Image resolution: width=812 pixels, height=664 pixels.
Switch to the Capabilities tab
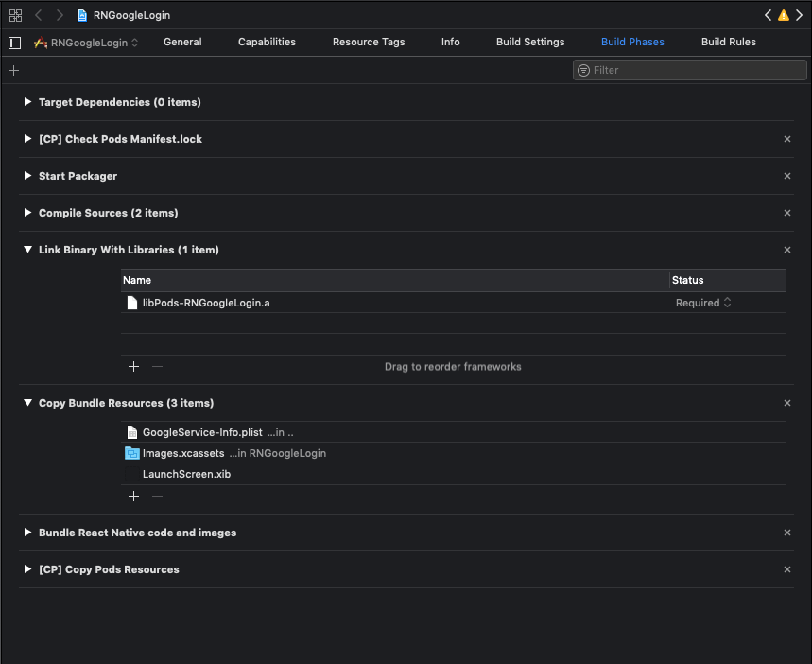(x=267, y=42)
